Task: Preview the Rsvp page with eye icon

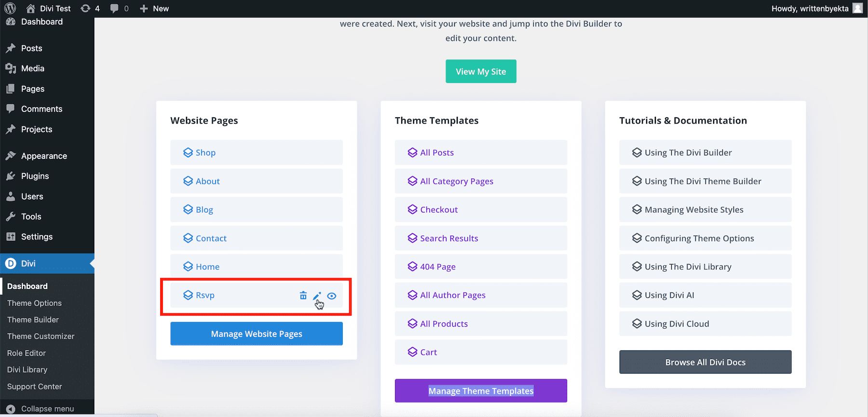Action: [x=332, y=296]
